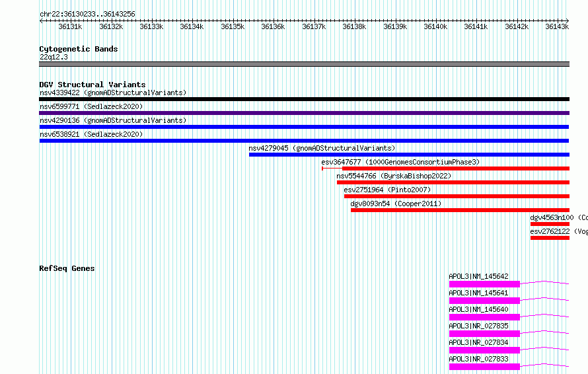Open APOL3|NM_145642 gene label

(x=478, y=276)
